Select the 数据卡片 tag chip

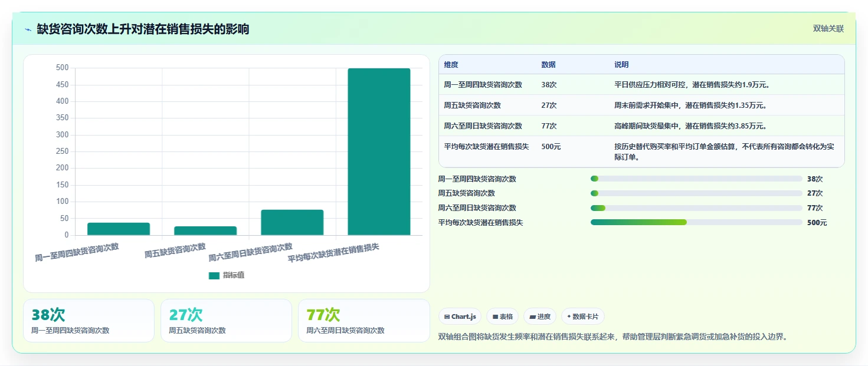[x=583, y=316]
